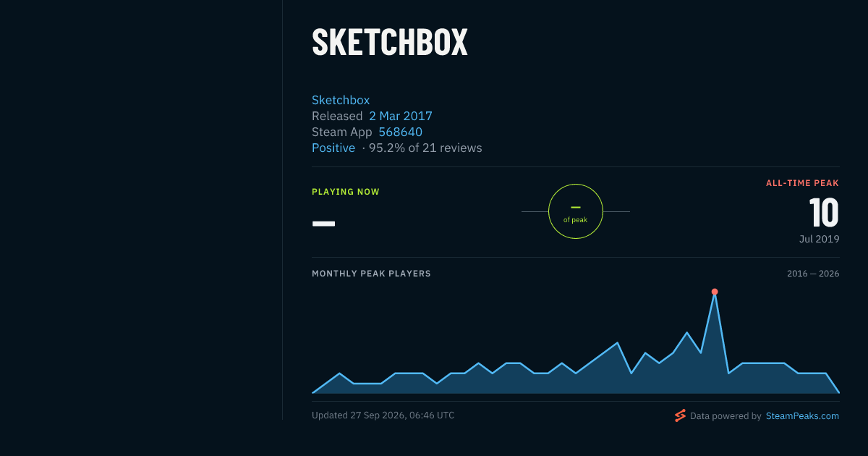Click the Sketchbox developer link
Screen dimensions: 868x456
[341, 100]
